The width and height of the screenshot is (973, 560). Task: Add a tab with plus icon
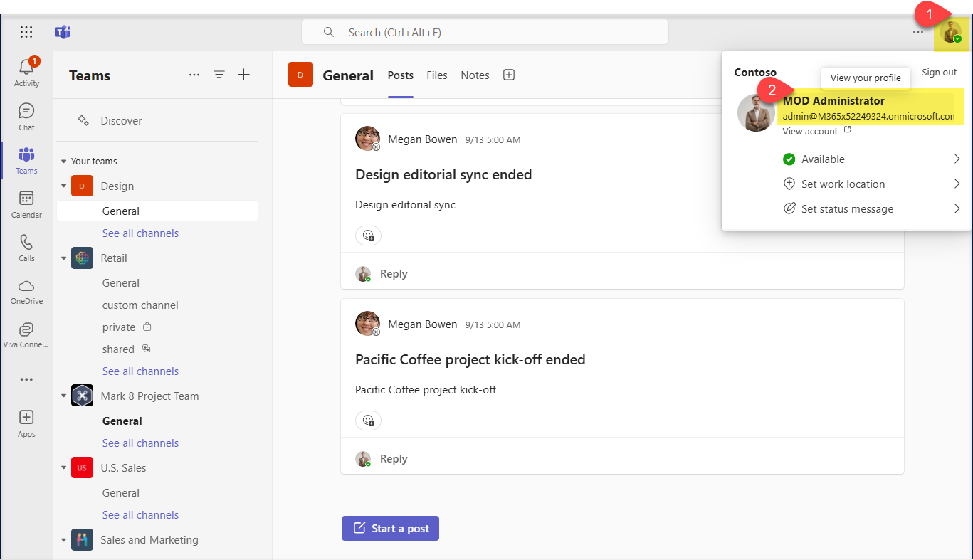tap(509, 75)
